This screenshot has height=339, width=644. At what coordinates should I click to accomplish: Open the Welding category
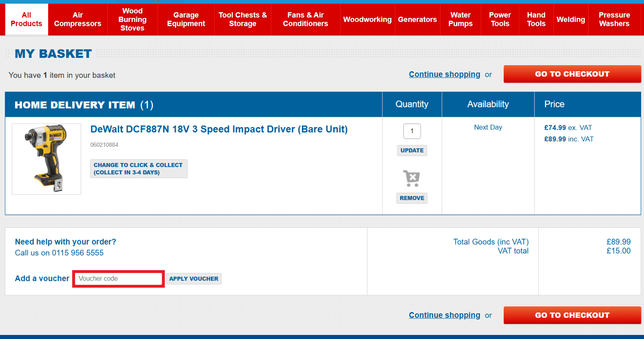(571, 19)
